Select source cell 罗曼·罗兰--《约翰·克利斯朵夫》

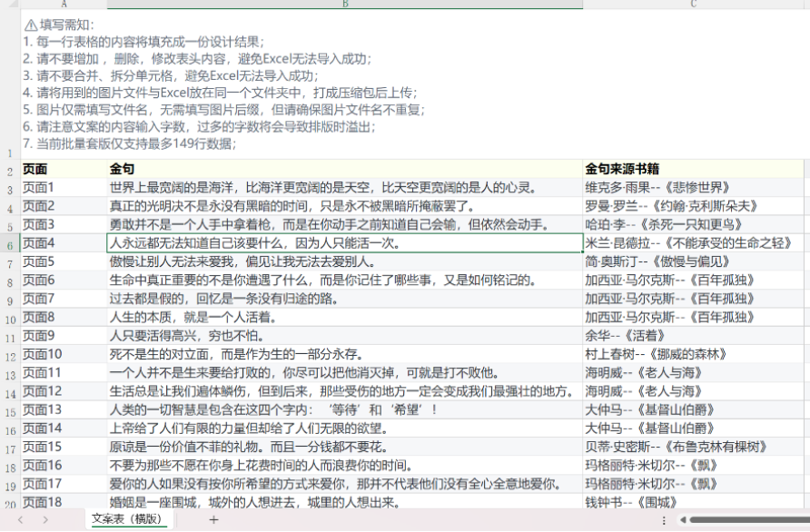693,206
